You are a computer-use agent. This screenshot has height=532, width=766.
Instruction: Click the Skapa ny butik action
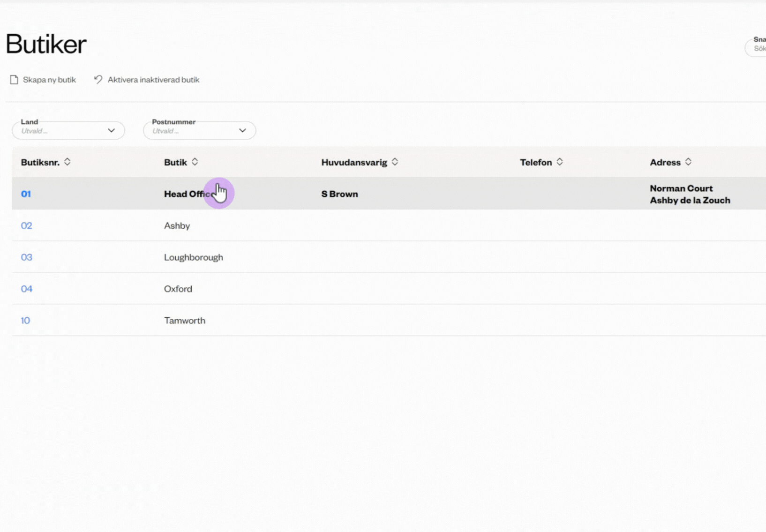[x=49, y=79]
